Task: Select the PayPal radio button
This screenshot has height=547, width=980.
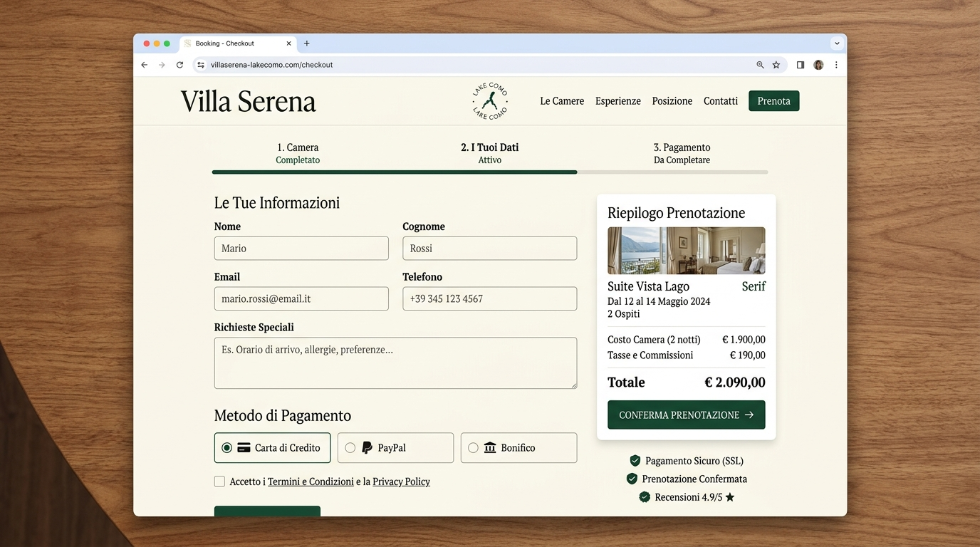Action: 350,448
